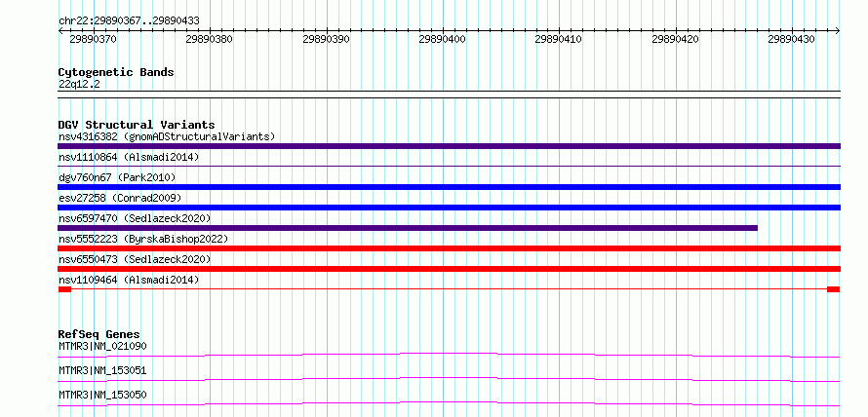Click the nsv4316382 gnomAD variant label

[167, 136]
